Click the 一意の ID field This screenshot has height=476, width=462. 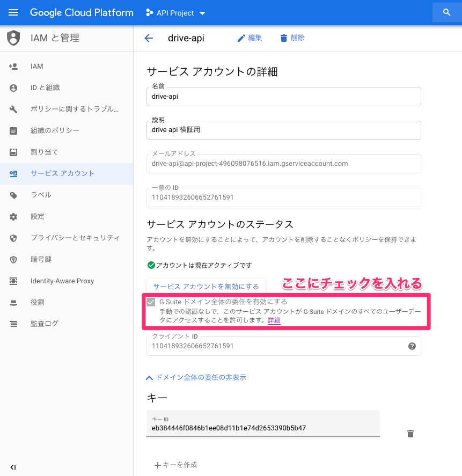click(283, 197)
